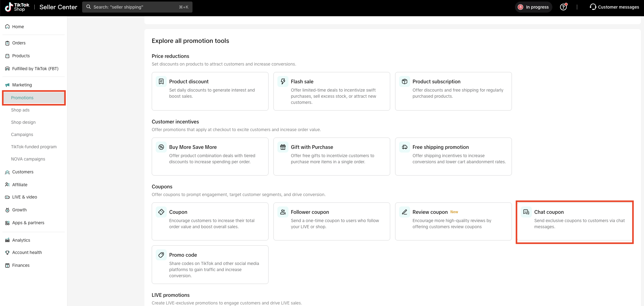Open Customer messages in the header
Viewport: 644px width, 306px height.
pyautogui.click(x=614, y=7)
